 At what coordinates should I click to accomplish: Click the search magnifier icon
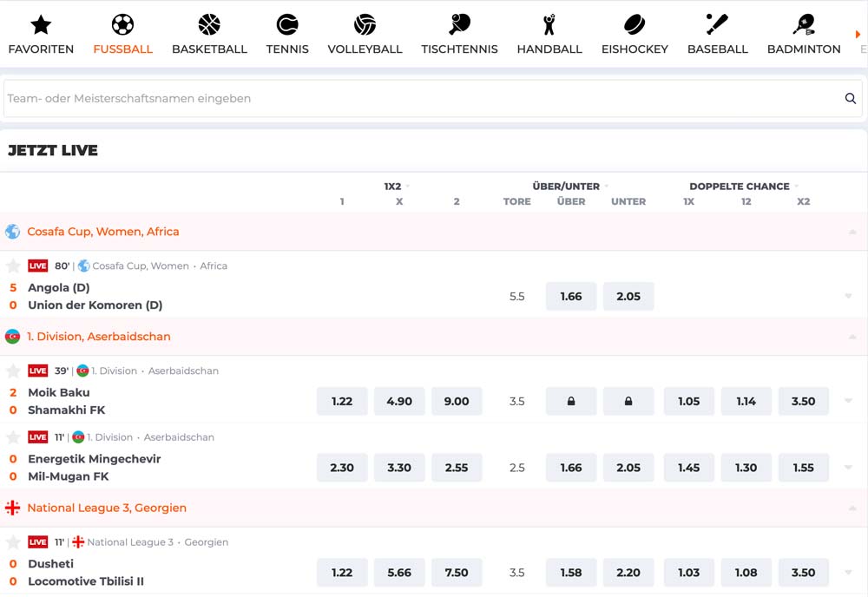pos(851,99)
